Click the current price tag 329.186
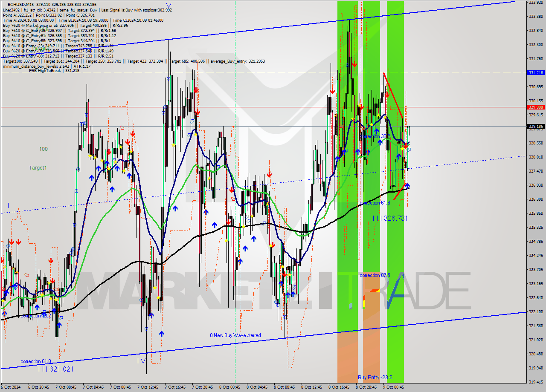Image resolution: width=546 pixels, height=392 pixels. click(536, 126)
